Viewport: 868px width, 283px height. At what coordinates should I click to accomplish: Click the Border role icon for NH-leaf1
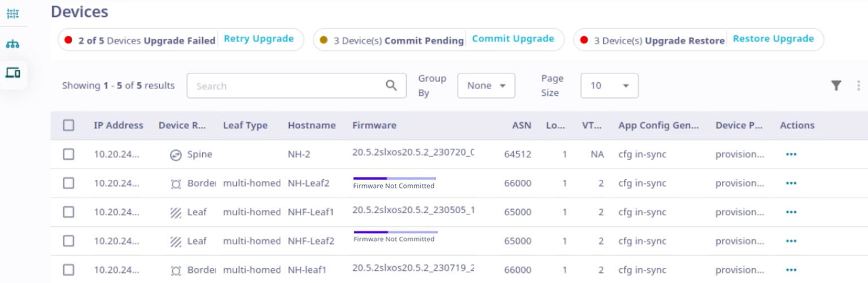176,270
